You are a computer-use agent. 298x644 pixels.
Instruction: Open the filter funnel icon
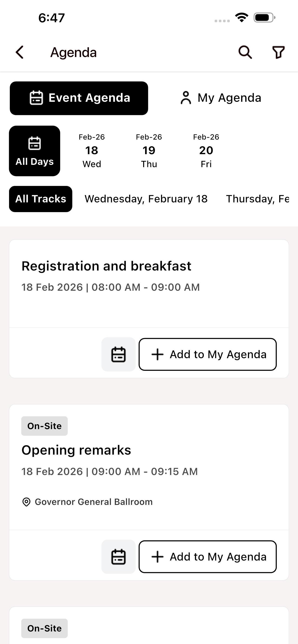point(279,52)
